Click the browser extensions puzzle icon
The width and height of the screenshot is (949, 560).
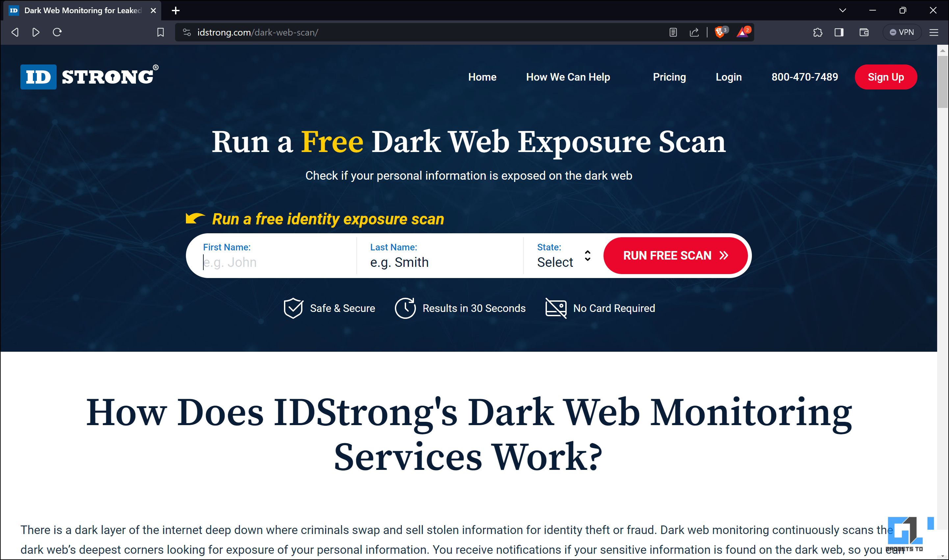(x=816, y=31)
